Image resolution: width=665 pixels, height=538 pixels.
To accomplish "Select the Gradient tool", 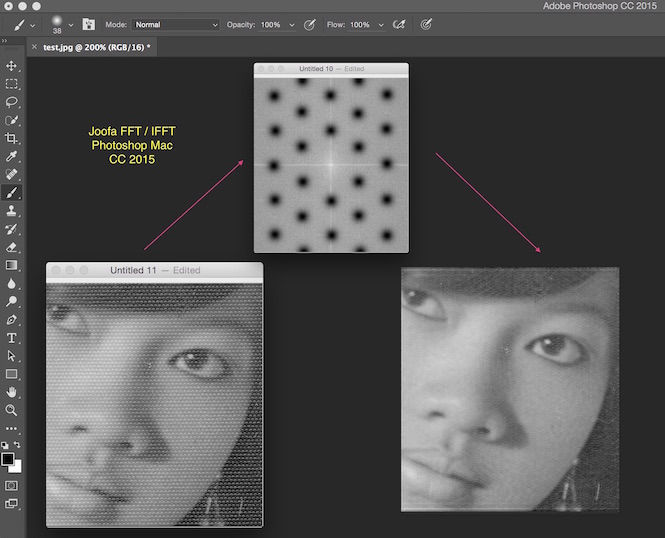I will point(11,265).
